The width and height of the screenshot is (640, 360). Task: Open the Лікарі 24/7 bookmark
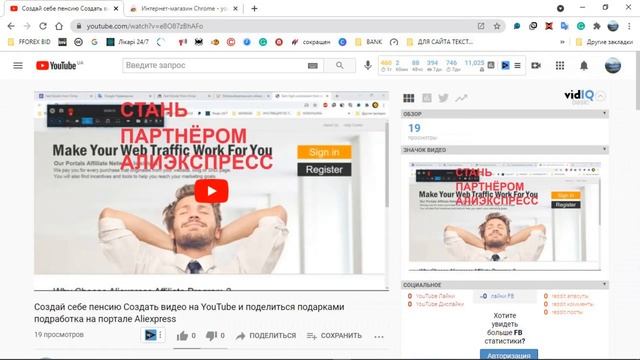tap(127, 42)
